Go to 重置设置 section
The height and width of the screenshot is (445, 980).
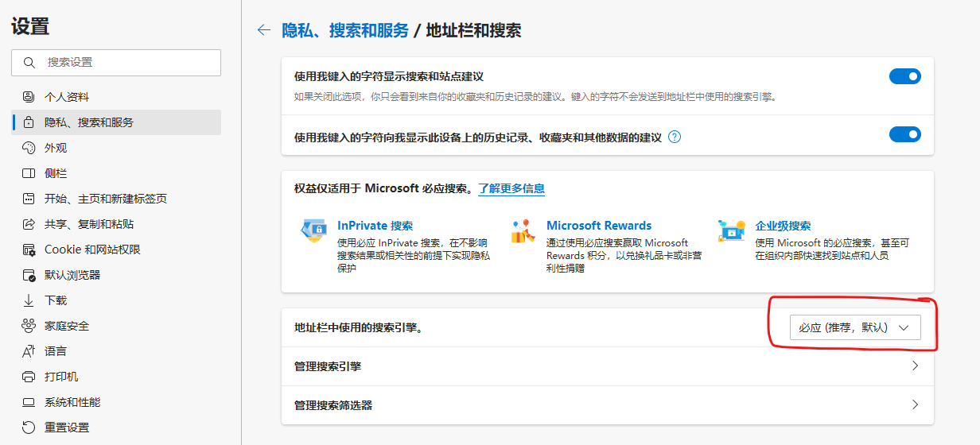coord(117,428)
